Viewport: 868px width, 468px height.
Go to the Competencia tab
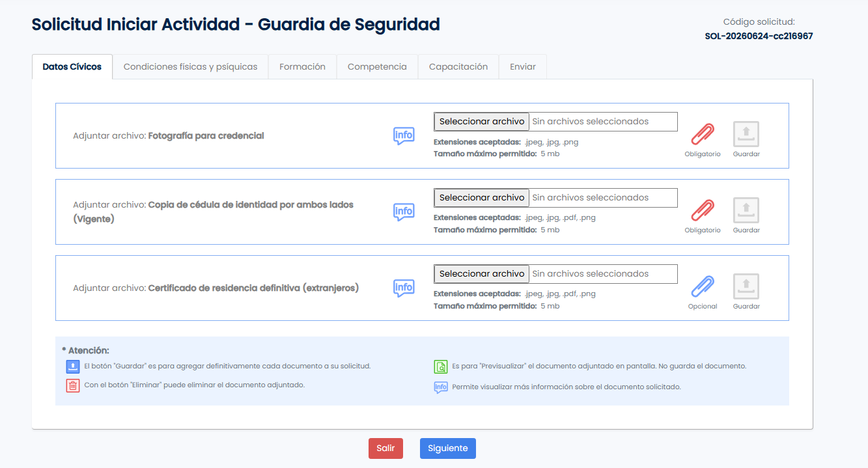(x=377, y=66)
